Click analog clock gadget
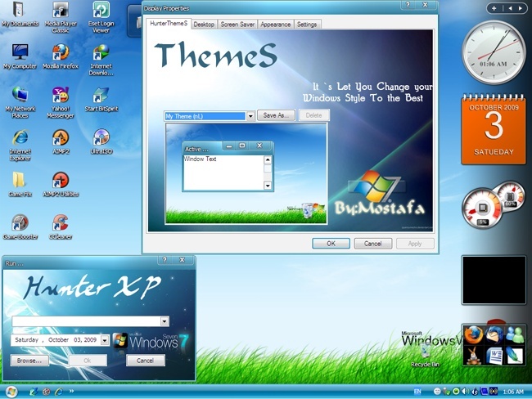The width and height of the screenshot is (532, 399). coord(494,52)
